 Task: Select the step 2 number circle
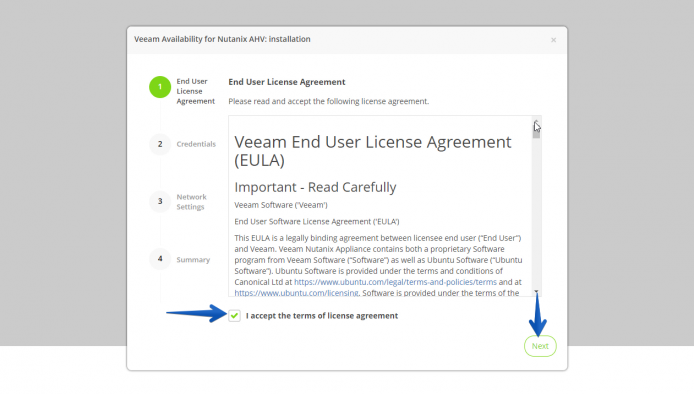(160, 144)
